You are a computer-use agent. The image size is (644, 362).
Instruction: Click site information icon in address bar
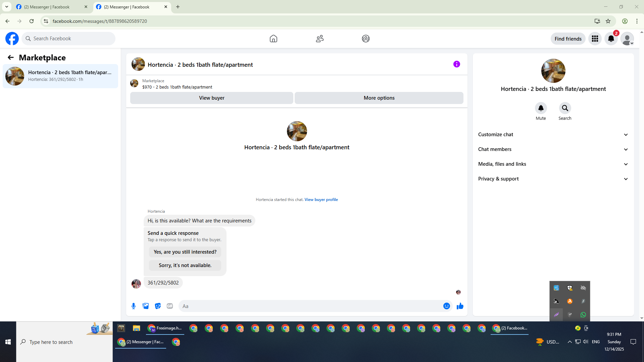(x=46, y=21)
